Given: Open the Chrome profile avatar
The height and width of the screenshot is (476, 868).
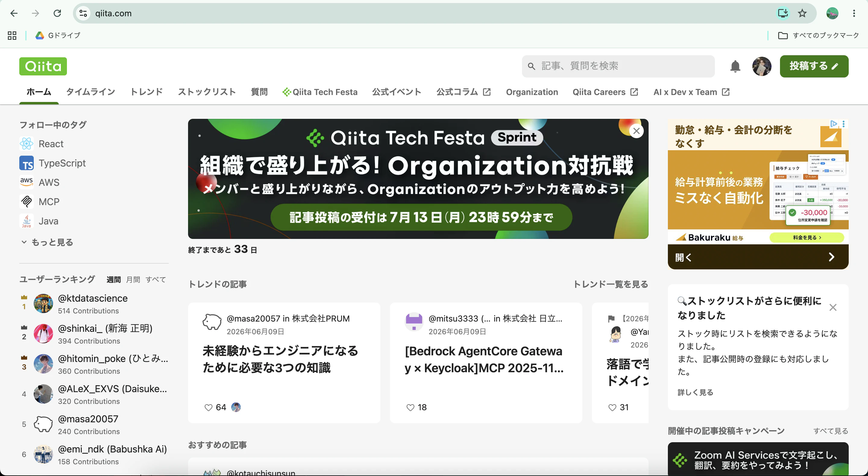Looking at the screenshot, I should (x=832, y=13).
